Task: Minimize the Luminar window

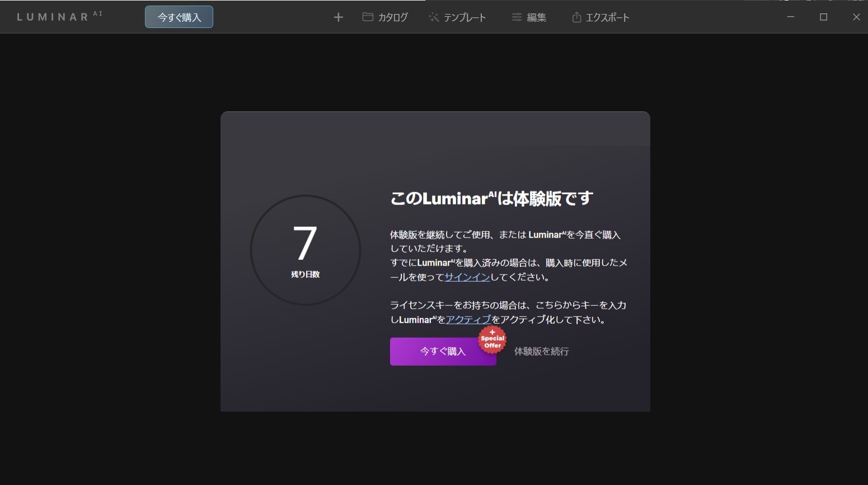Action: [791, 17]
